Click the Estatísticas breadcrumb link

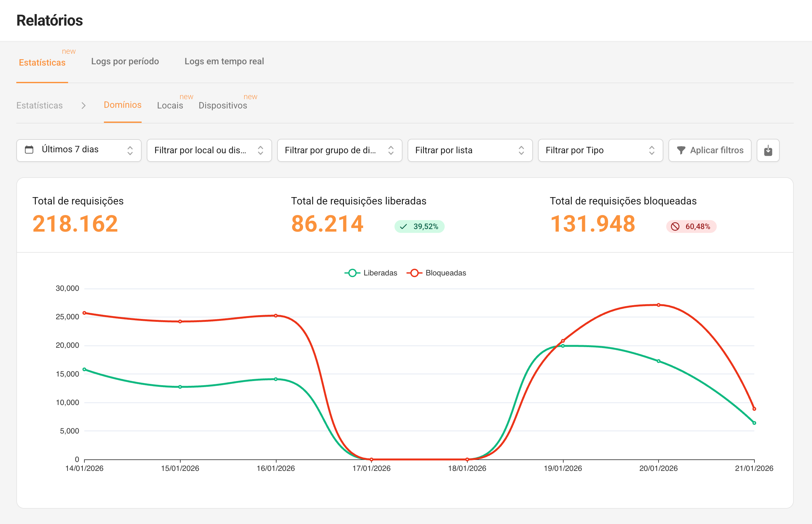pos(39,106)
